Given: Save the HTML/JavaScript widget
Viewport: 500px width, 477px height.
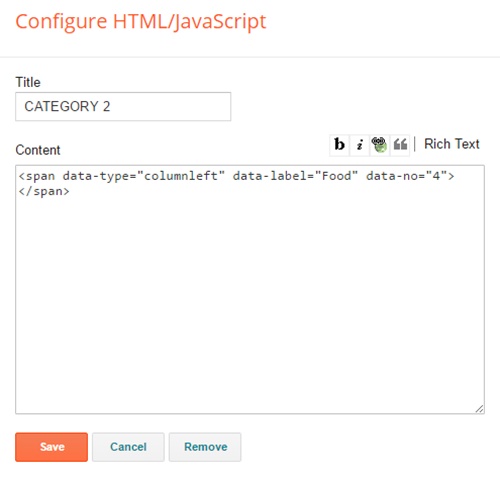Looking at the screenshot, I should [51, 447].
